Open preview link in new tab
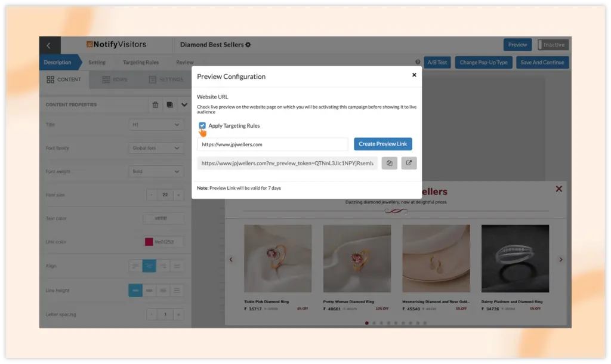Image resolution: width=611 pixels, height=364 pixels. 409,163
